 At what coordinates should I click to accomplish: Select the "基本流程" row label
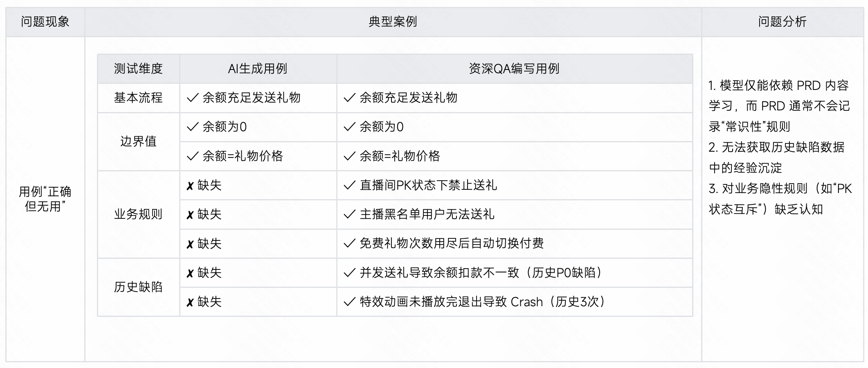138,98
